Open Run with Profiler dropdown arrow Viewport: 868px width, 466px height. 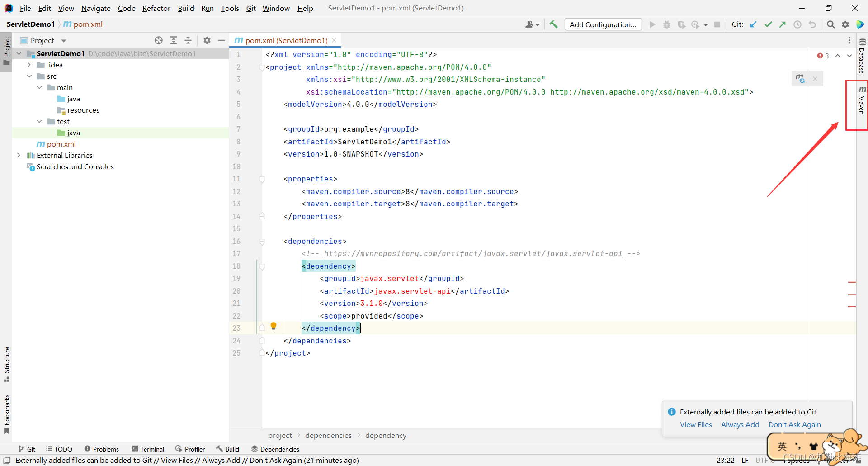point(706,25)
